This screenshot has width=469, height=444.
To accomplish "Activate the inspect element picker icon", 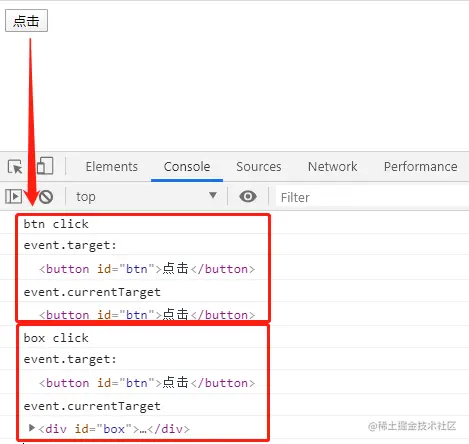I will coord(15,166).
